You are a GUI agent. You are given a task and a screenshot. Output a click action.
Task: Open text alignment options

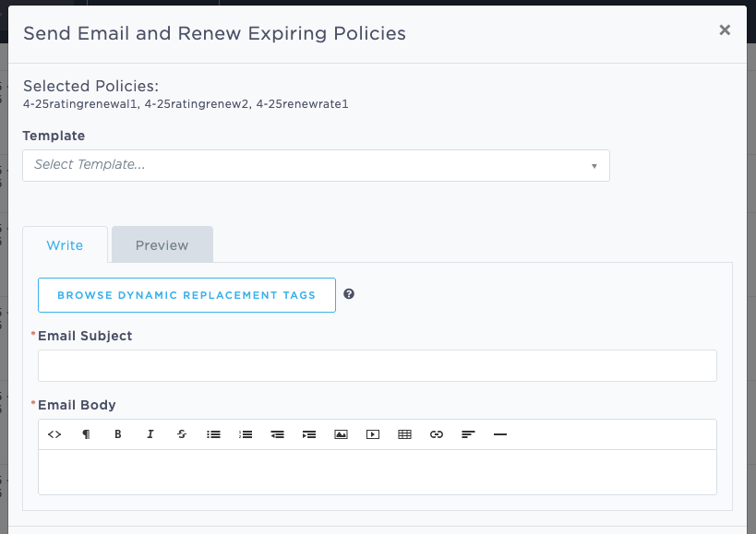(468, 434)
